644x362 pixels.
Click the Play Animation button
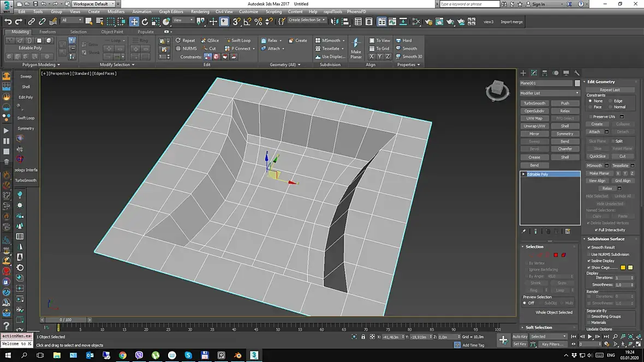[x=590, y=336]
